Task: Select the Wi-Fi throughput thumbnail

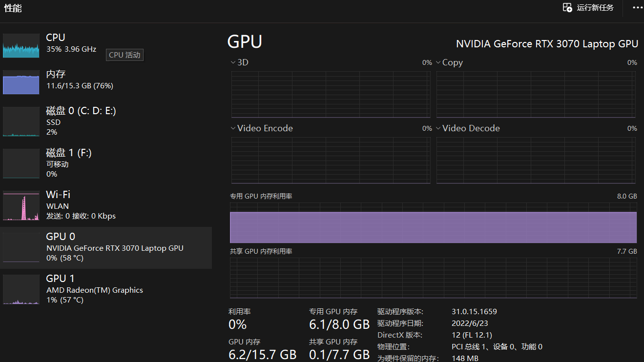Action: [x=21, y=205]
